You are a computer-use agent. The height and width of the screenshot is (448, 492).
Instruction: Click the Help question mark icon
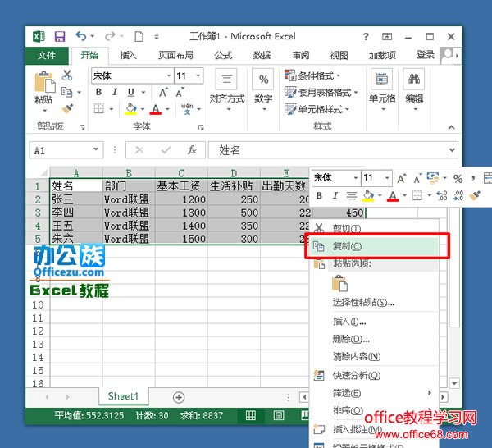coord(366,37)
